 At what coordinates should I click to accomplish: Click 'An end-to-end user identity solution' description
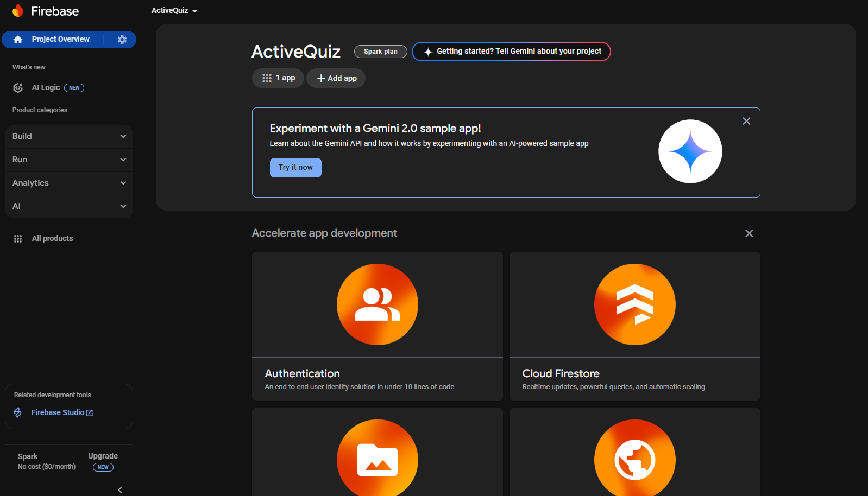pos(360,387)
